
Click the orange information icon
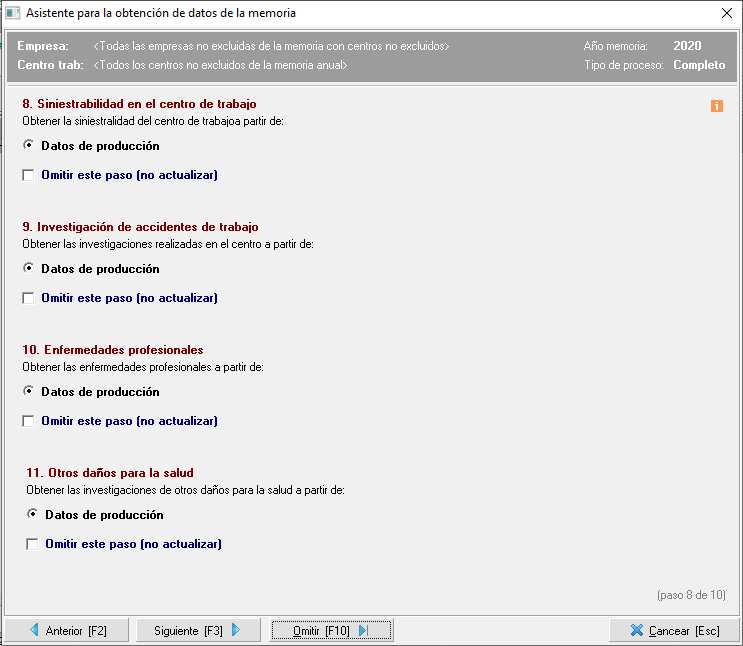717,106
